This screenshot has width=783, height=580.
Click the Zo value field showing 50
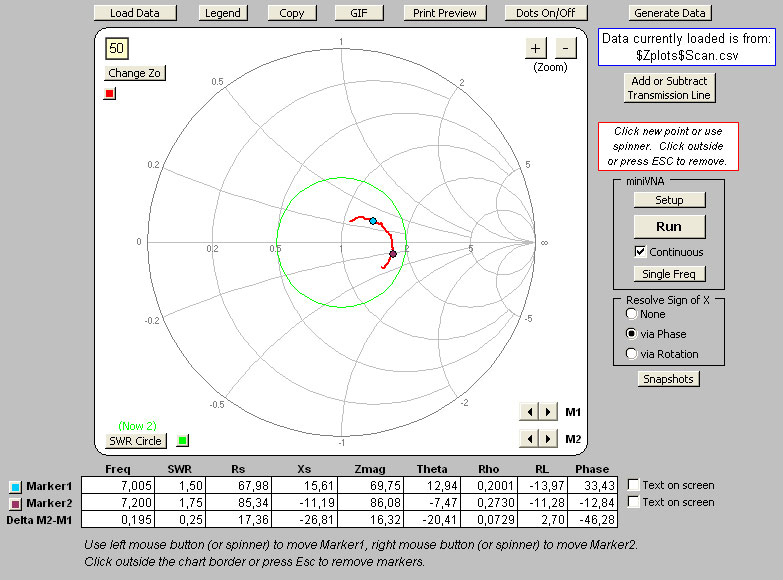pos(118,49)
